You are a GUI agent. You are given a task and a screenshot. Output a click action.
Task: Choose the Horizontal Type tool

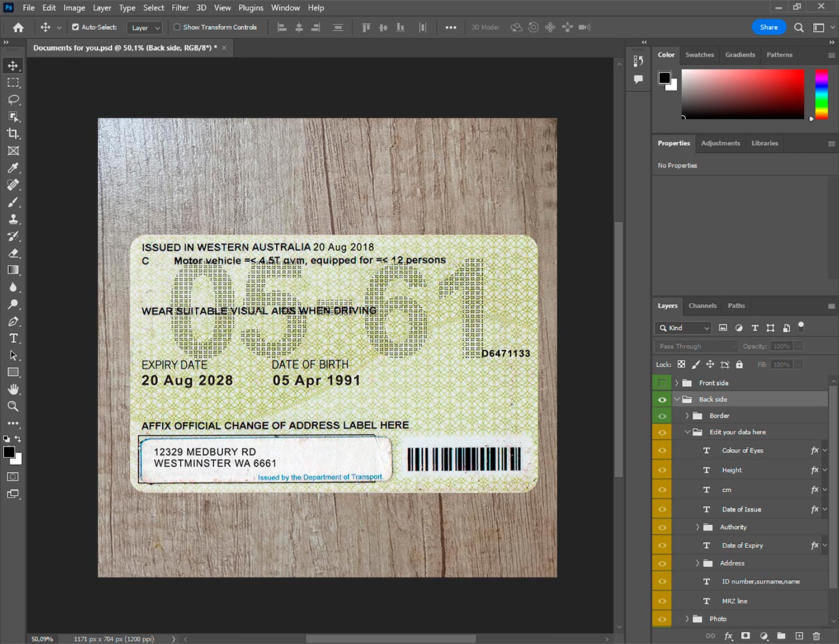point(13,339)
